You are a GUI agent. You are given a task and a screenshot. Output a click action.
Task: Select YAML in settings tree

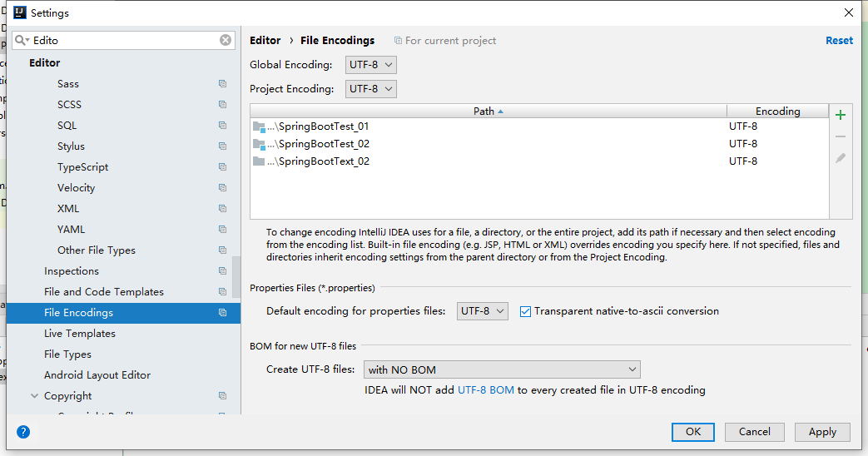coord(71,229)
